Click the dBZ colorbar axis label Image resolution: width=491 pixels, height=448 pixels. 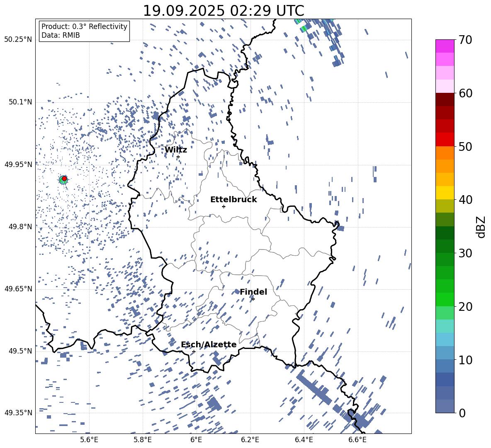(x=481, y=226)
